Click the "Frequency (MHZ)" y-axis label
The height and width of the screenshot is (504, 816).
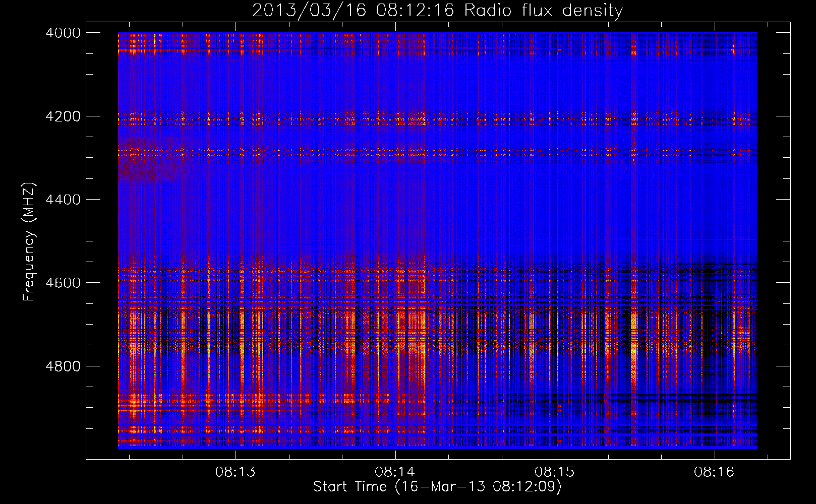(x=29, y=242)
